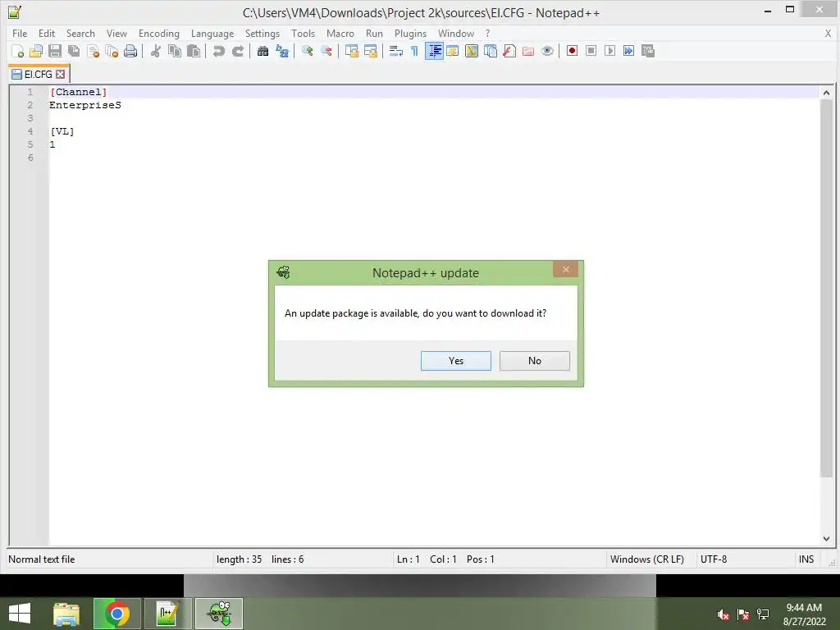The height and width of the screenshot is (630, 840).
Task: Open the Edit menu
Action: 47,33
